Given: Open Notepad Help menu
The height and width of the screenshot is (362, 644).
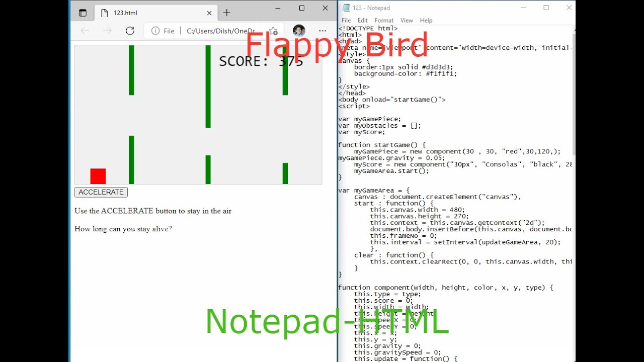Looking at the screenshot, I should (426, 21).
